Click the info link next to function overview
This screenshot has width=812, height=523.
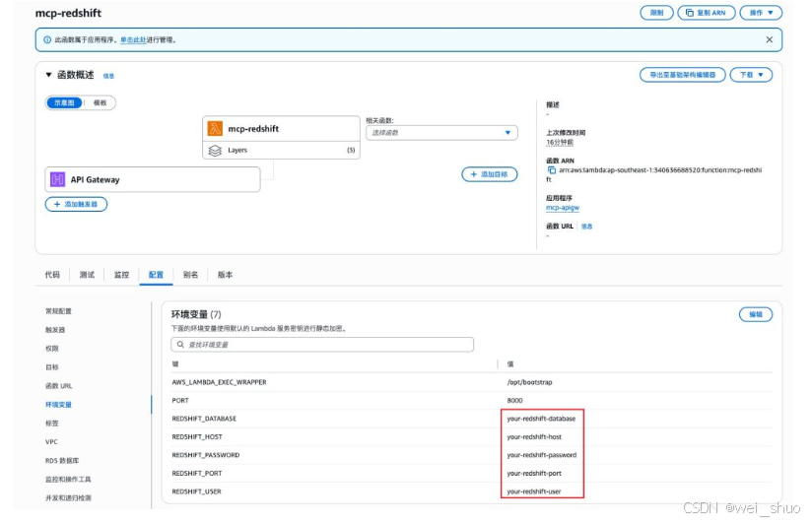pyautogui.click(x=108, y=76)
